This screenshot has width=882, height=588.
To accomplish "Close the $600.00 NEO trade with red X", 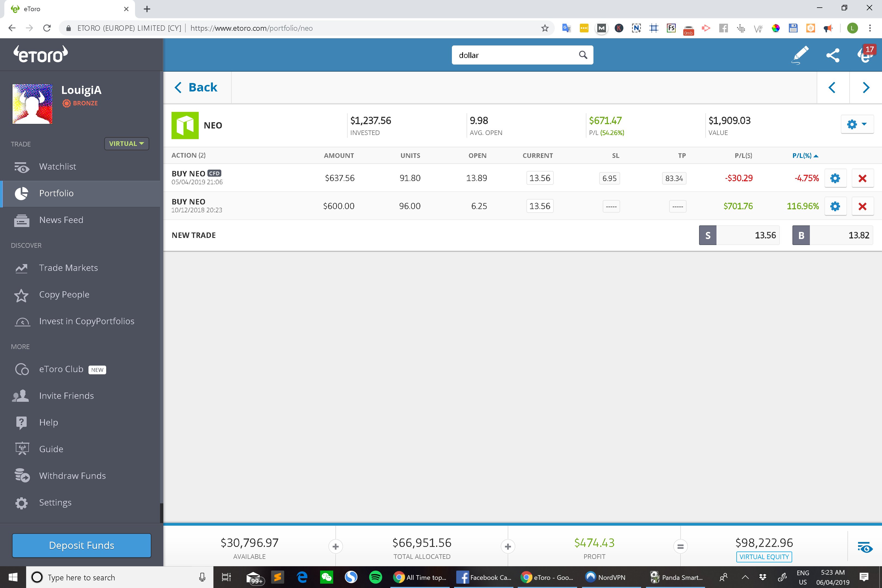I will point(862,206).
